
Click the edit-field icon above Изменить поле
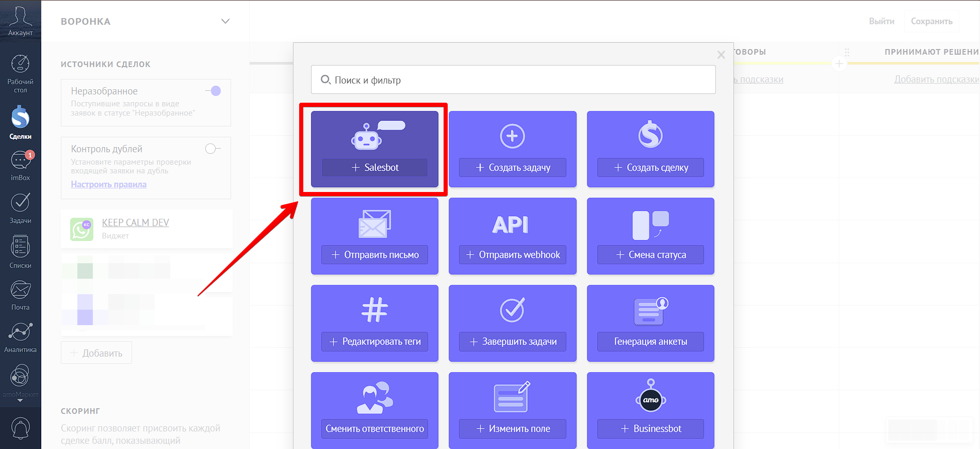pyautogui.click(x=512, y=397)
